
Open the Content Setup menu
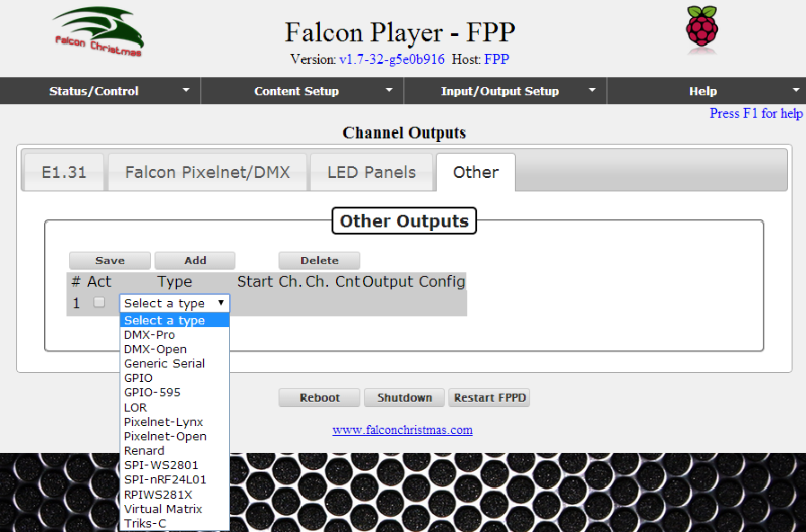tap(302, 91)
